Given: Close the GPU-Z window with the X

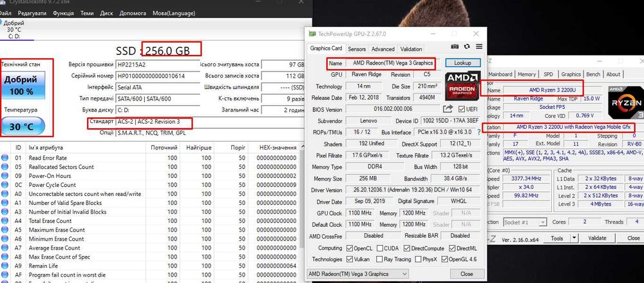Looking at the screenshot, I should pyautogui.click(x=476, y=34).
